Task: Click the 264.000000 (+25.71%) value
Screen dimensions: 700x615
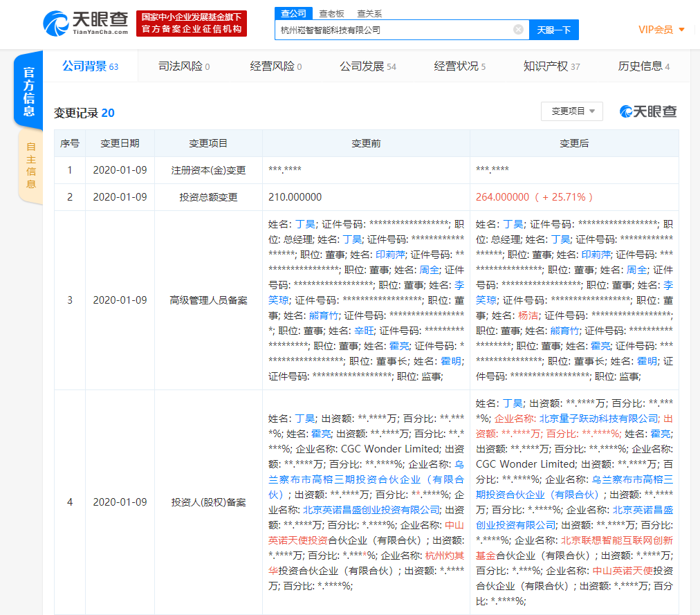Action: [x=534, y=197]
